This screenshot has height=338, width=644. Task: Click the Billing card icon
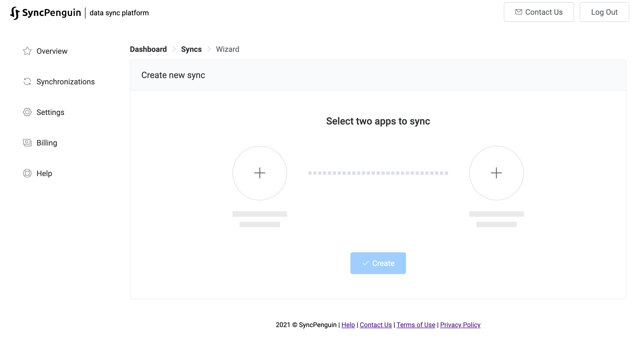coord(26,143)
